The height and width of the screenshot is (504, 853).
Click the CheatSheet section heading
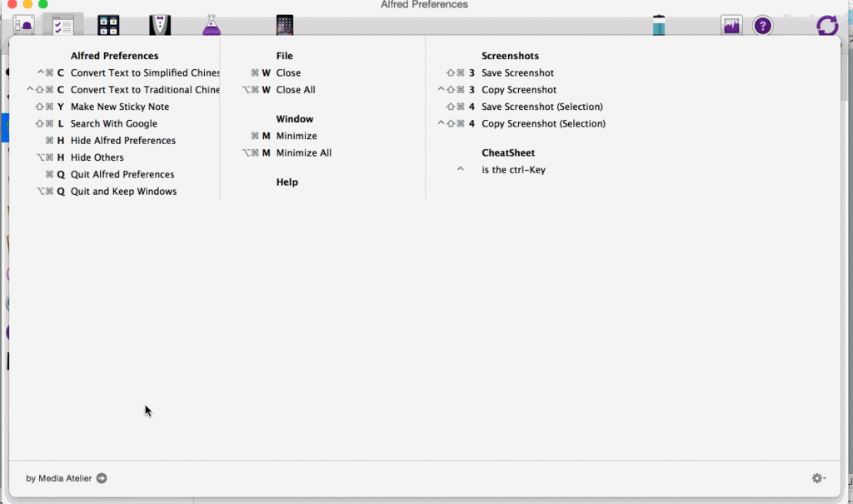point(508,152)
